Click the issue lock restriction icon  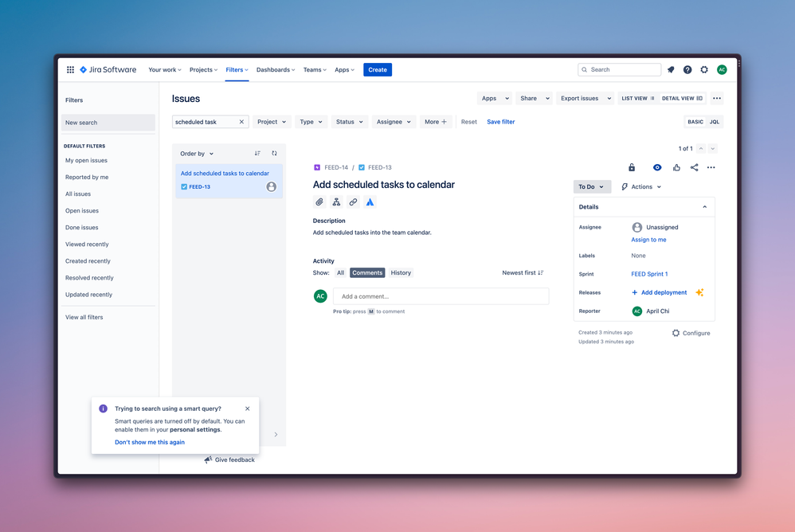632,167
